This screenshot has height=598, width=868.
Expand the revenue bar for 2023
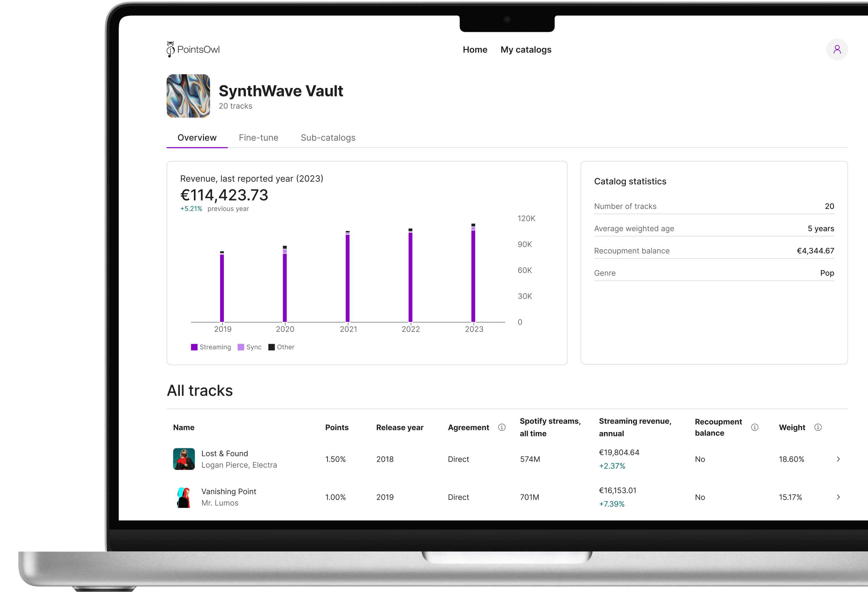[474, 275]
